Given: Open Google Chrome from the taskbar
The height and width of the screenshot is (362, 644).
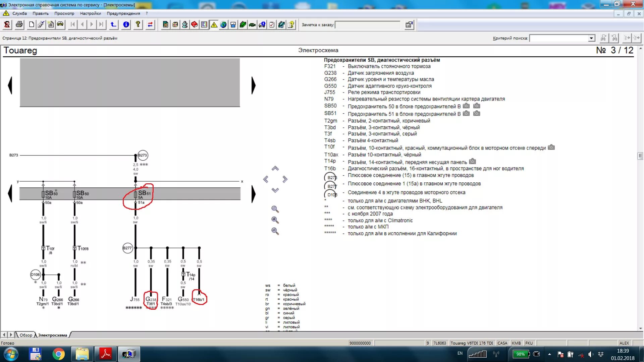Looking at the screenshot, I should click(x=58, y=354).
